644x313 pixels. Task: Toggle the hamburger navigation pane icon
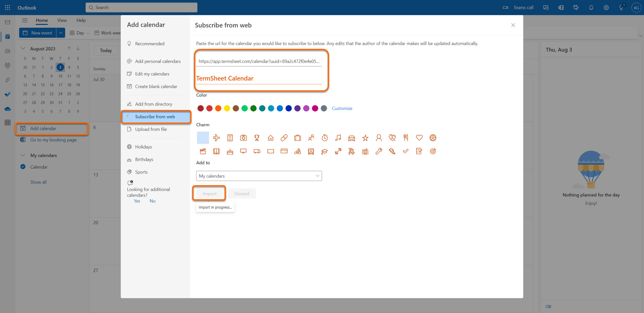[x=25, y=20]
